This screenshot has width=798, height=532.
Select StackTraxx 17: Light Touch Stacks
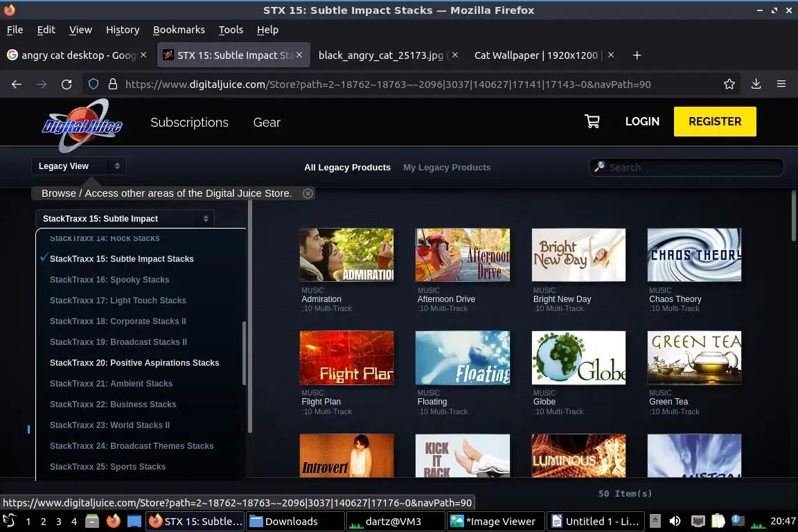click(x=118, y=301)
